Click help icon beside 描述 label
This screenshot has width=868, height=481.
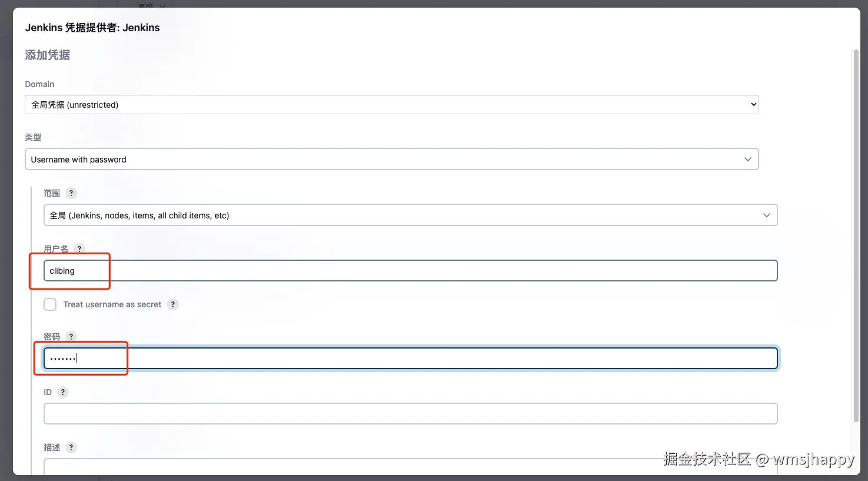(71, 447)
